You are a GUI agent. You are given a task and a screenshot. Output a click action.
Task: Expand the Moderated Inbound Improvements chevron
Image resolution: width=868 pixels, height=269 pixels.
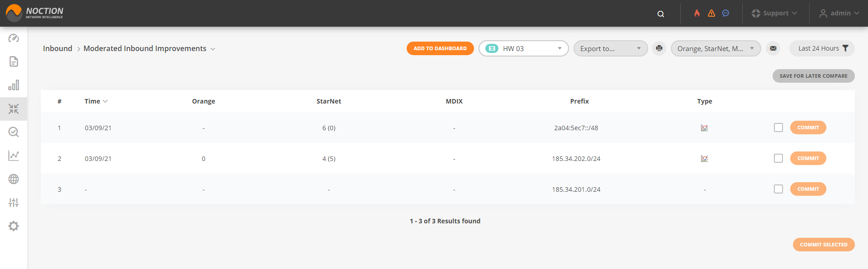click(x=213, y=49)
